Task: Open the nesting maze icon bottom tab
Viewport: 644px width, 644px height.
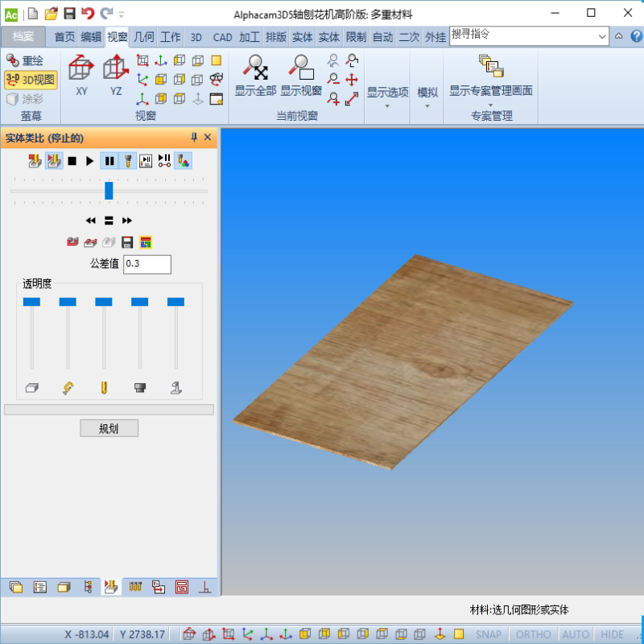Action: pyautogui.click(x=182, y=587)
